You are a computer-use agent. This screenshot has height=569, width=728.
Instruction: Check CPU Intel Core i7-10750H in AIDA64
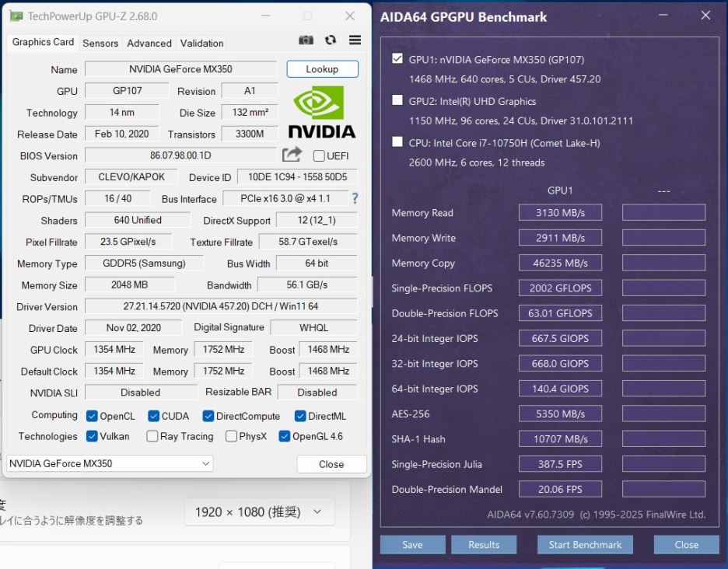(397, 142)
